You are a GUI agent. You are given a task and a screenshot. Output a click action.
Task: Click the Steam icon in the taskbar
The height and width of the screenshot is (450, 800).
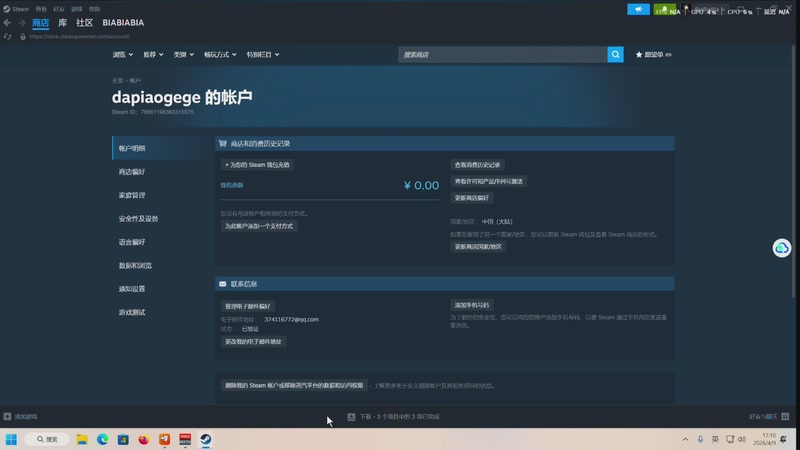[206, 439]
